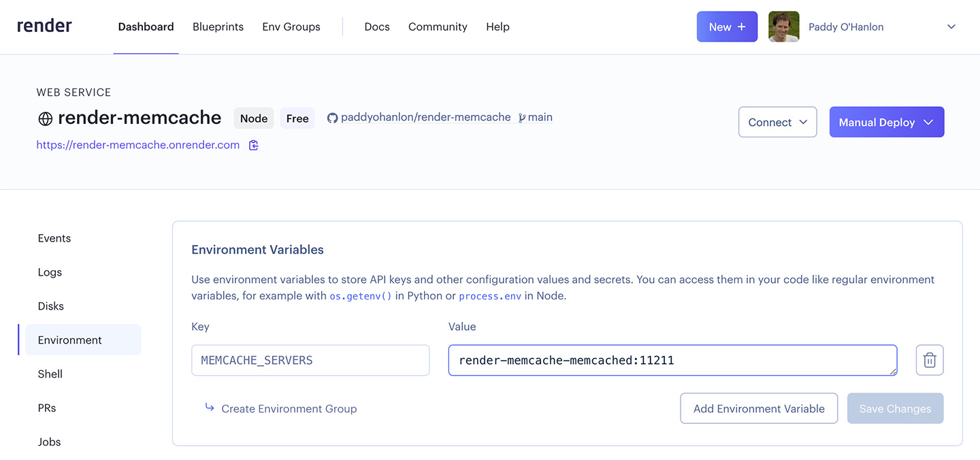Click the Environment Variables heading
Viewport: 980px width, 460px height.
point(257,250)
